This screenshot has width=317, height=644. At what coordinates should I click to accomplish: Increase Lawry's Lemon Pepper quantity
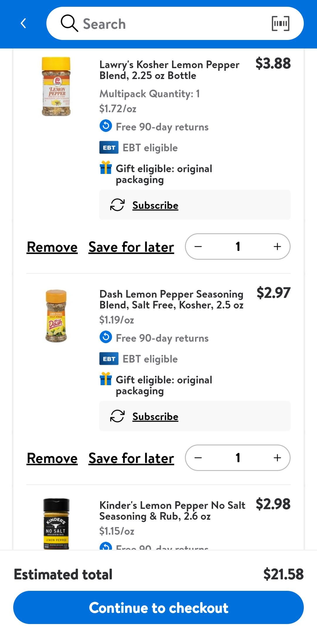[x=277, y=246]
